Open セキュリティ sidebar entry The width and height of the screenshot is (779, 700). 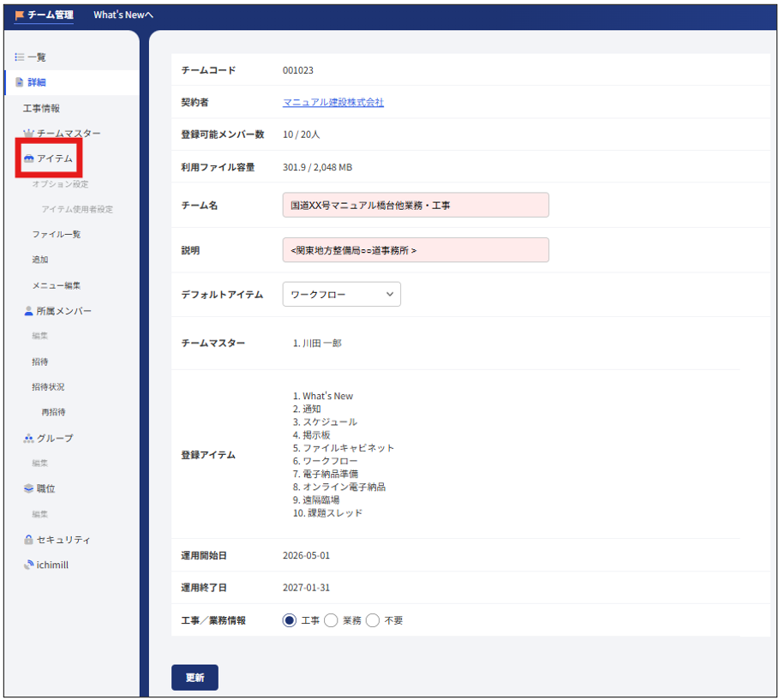[x=63, y=540]
